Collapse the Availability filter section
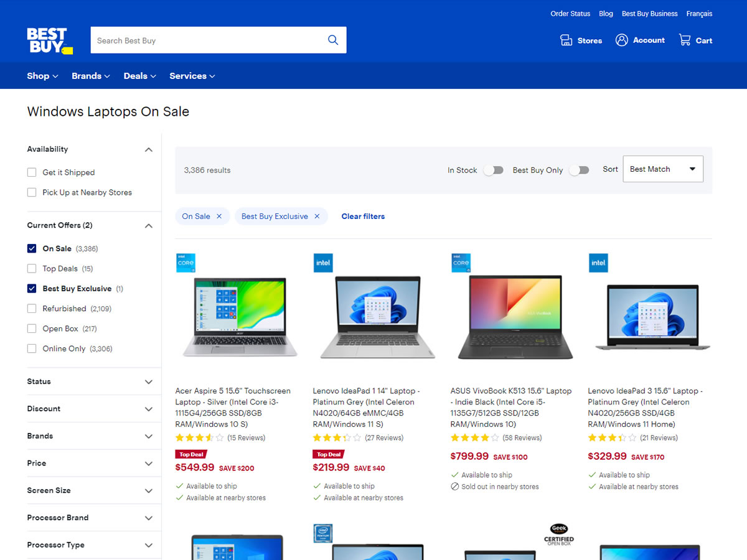The width and height of the screenshot is (747, 560). point(148,149)
